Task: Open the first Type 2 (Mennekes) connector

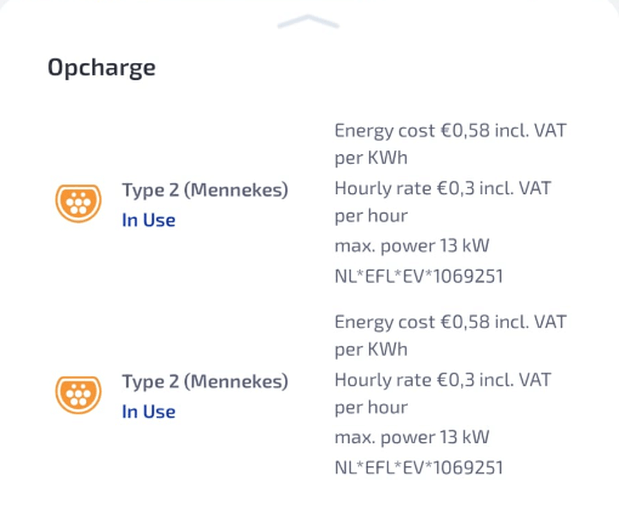Action: 205,190
